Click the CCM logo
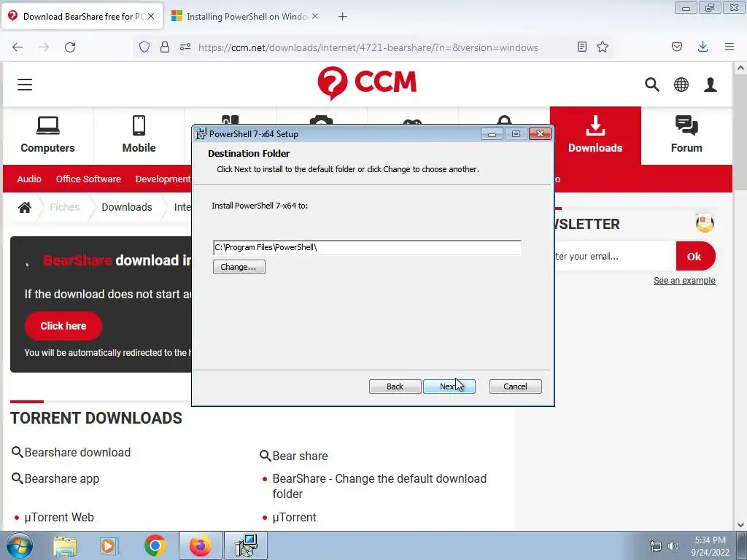The height and width of the screenshot is (560, 747). pos(367,83)
